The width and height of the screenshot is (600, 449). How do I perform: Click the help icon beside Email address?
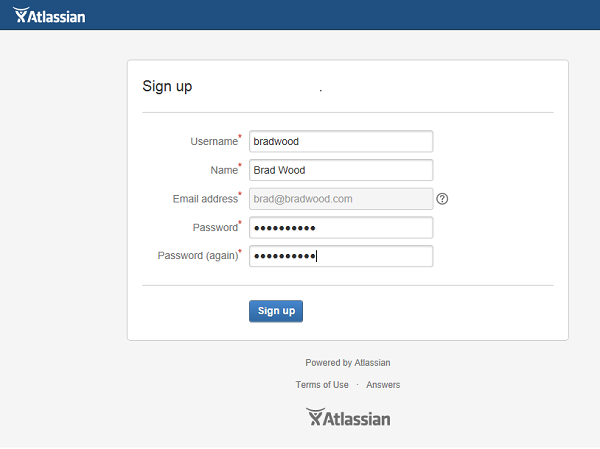[x=442, y=199]
